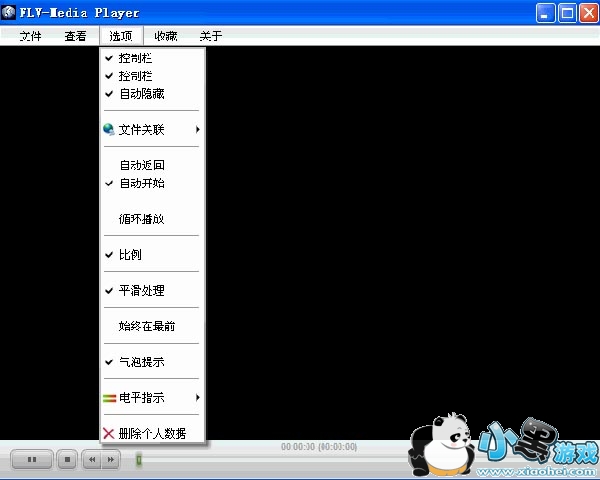Open the 查看 menu
The height and width of the screenshot is (480, 600).
(x=75, y=36)
